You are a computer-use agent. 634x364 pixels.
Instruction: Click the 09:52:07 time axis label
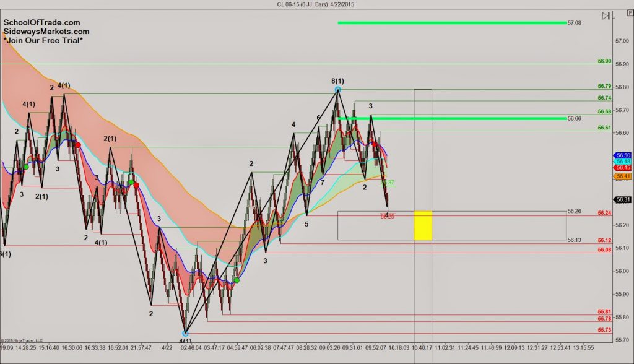(376, 347)
